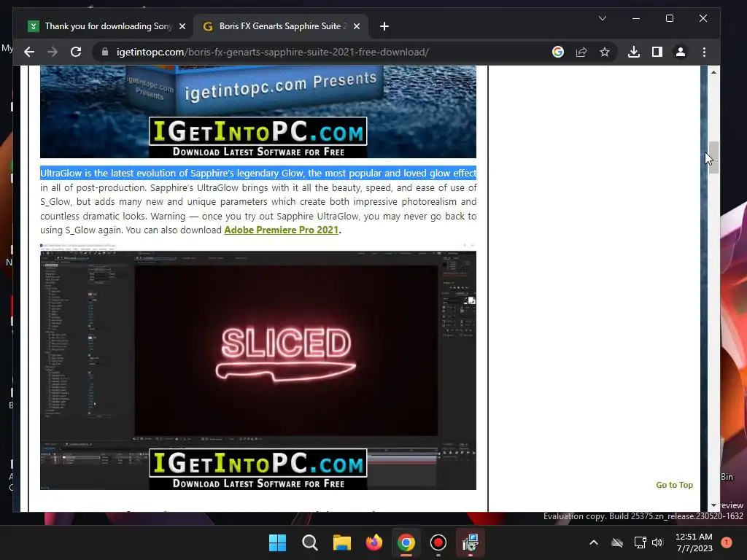Launch Firefox from the taskbar

(x=374, y=542)
